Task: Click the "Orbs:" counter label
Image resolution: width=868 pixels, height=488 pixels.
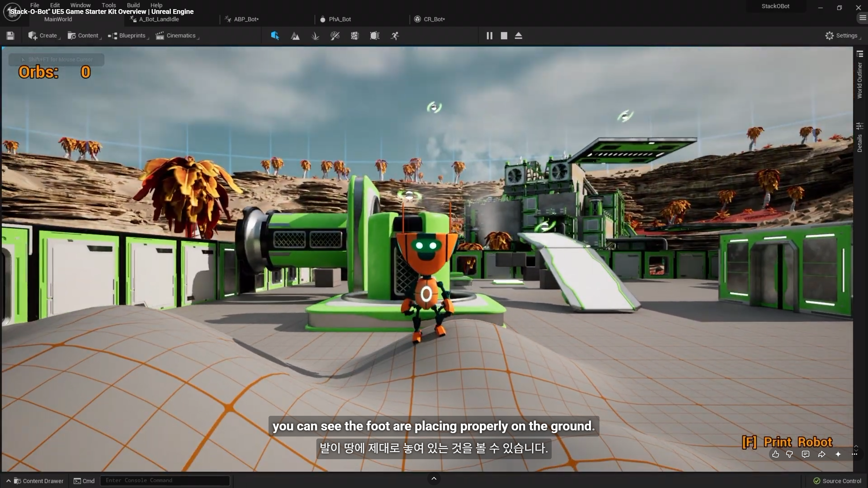Action: 38,72
